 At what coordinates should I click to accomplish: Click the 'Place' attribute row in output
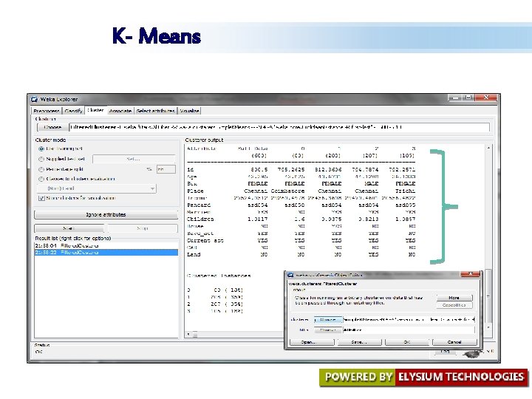301,191
